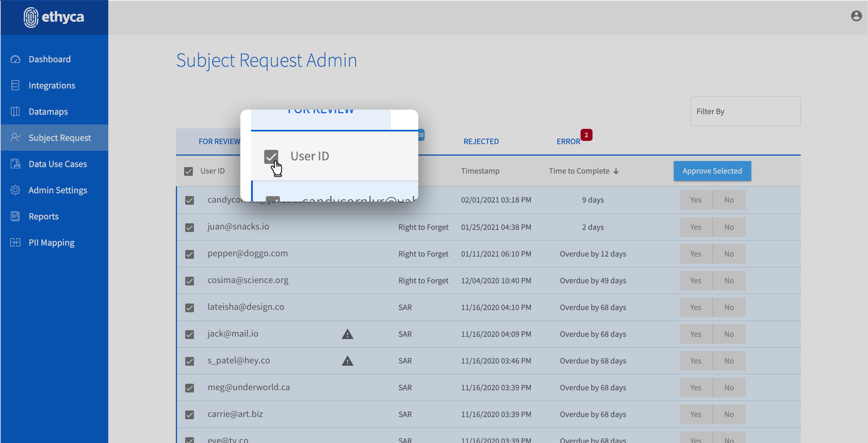Viewport: 868px width, 443px height.
Task: Click the Data Use Cases icon
Action: pyautogui.click(x=15, y=164)
